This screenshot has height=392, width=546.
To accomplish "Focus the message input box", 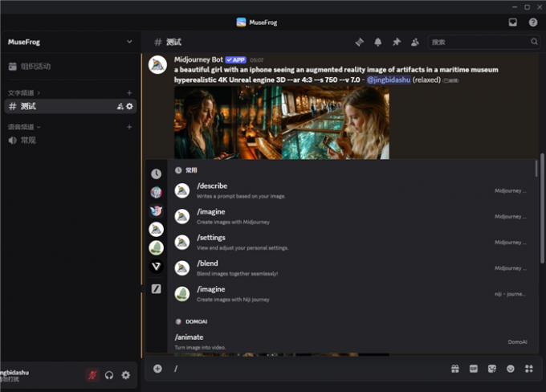I will coord(310,369).
